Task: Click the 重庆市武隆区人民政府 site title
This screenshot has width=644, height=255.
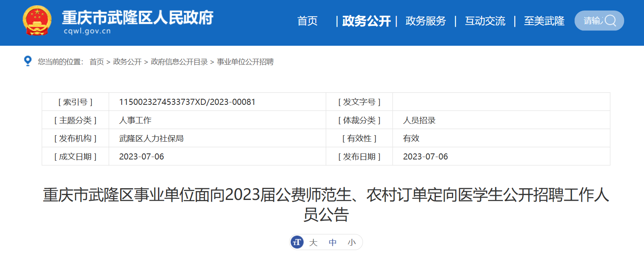Action: pos(137,18)
